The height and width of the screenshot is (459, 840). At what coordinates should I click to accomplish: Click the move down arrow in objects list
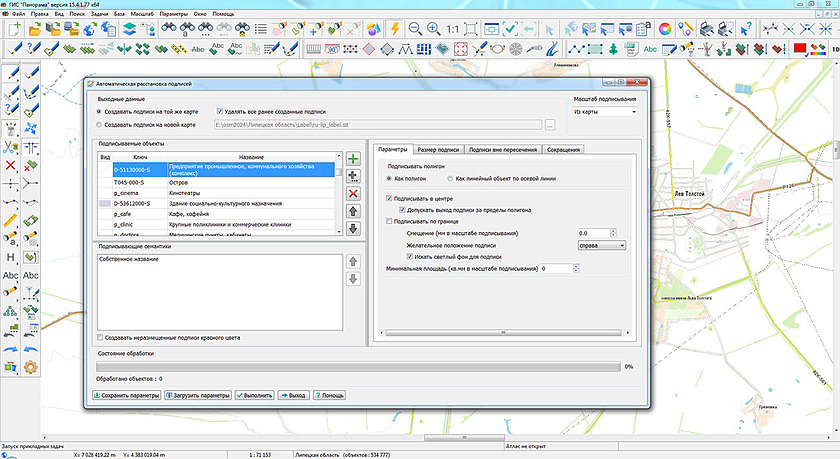[x=352, y=228]
